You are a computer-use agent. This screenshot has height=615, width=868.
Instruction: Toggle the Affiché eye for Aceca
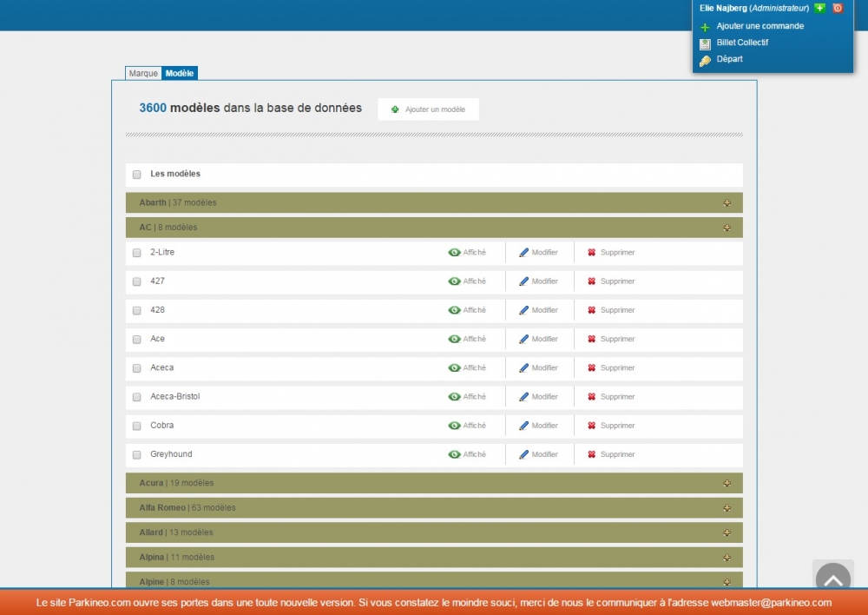(454, 368)
